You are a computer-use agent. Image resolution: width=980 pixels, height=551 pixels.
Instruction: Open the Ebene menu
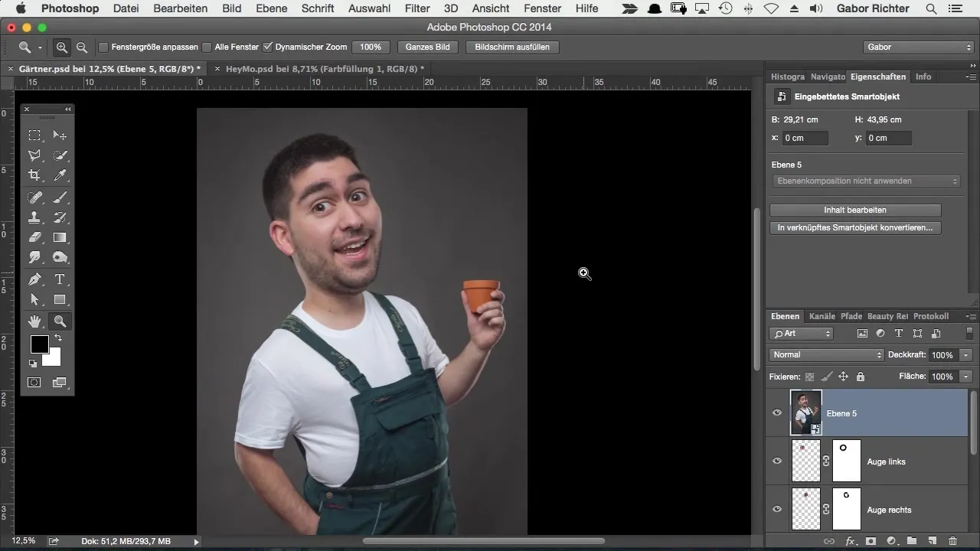(271, 8)
